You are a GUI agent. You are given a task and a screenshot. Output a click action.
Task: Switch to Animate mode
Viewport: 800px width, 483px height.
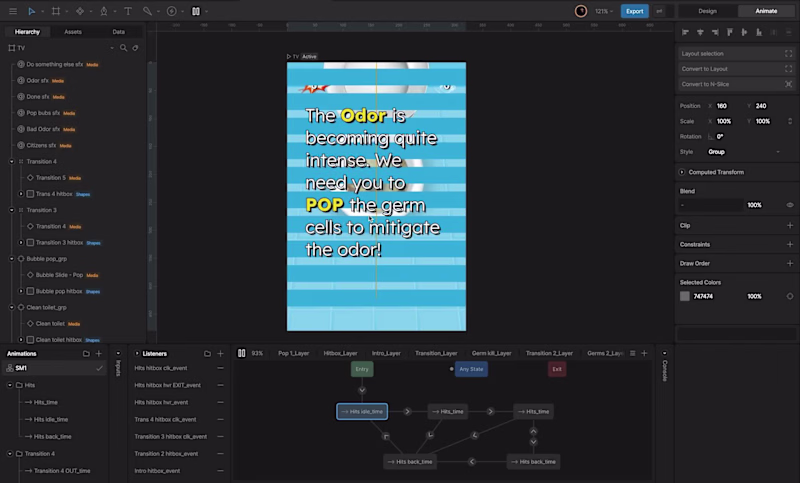tap(766, 11)
